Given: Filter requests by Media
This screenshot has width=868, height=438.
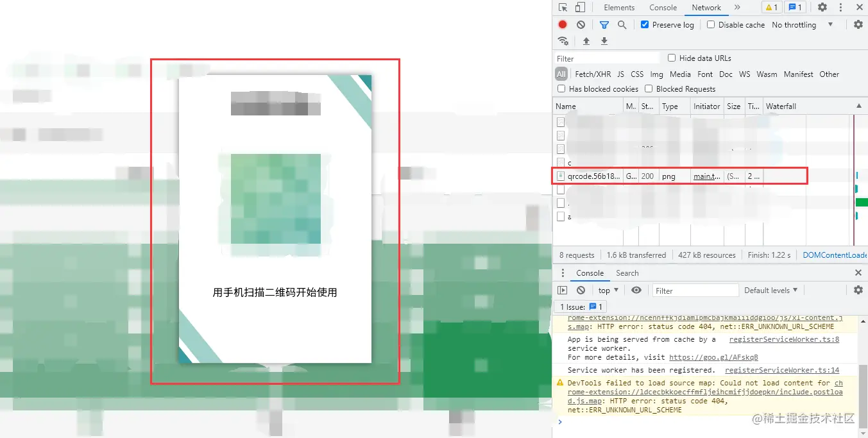Looking at the screenshot, I should [680, 74].
